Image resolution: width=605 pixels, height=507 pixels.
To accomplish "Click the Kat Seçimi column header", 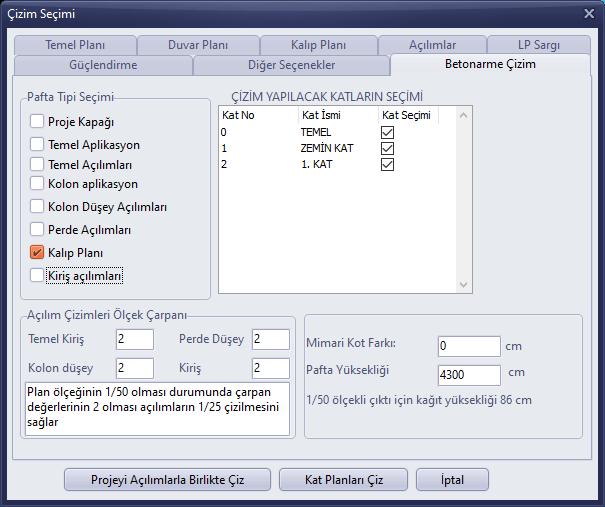I will pyautogui.click(x=408, y=115).
